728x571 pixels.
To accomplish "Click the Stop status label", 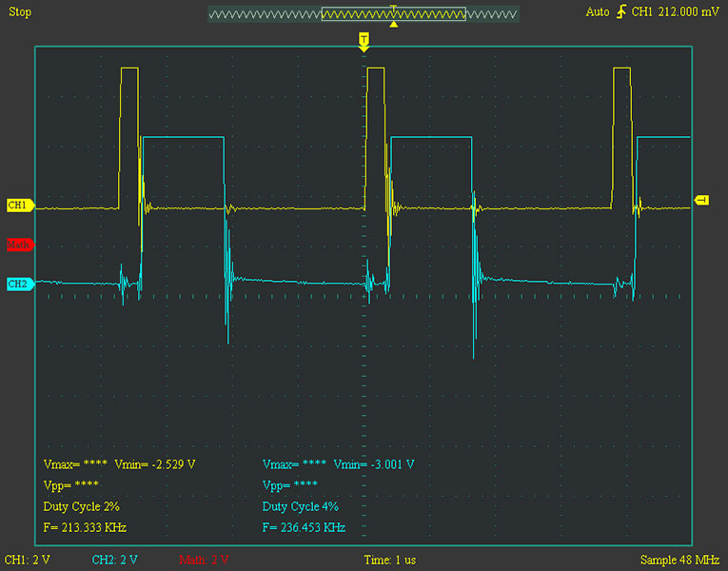I will (20, 11).
